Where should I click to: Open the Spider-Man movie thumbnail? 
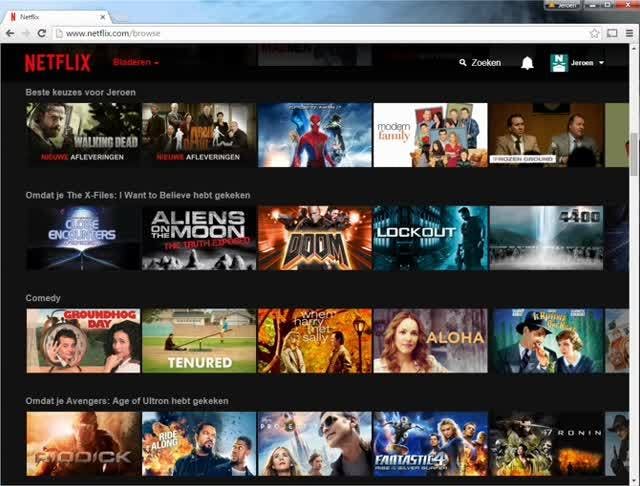tap(315, 135)
